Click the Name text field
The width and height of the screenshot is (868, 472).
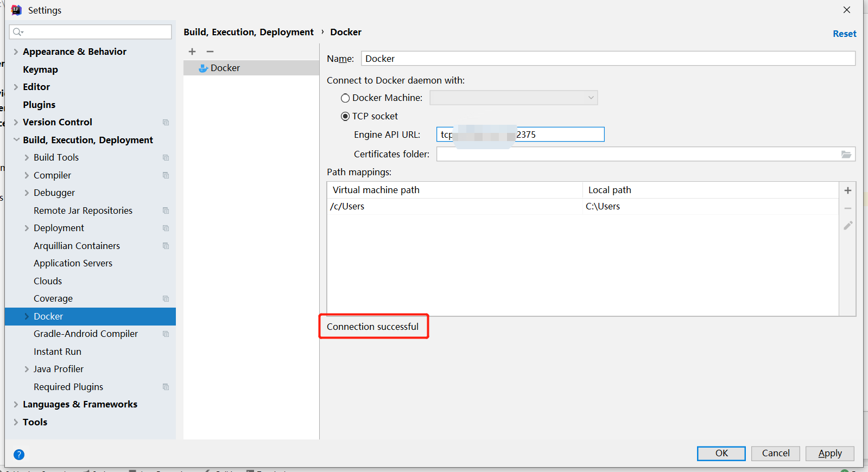pyautogui.click(x=608, y=59)
